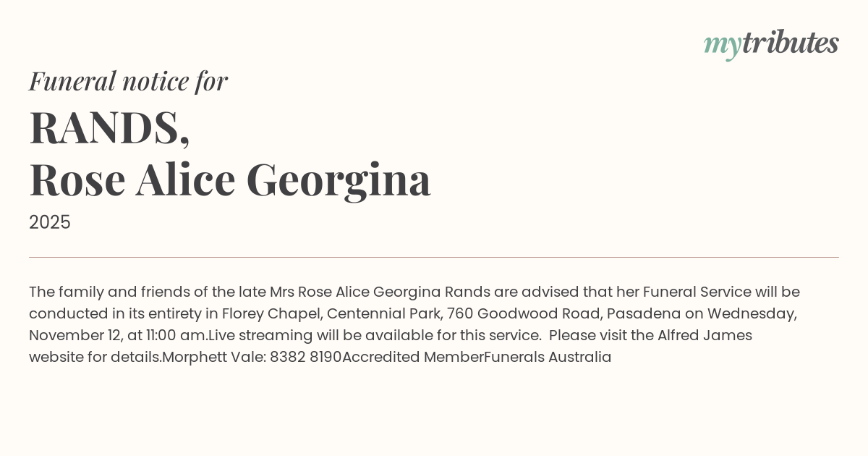
Task: Click the suburb "Pasadena"
Action: pos(639,313)
